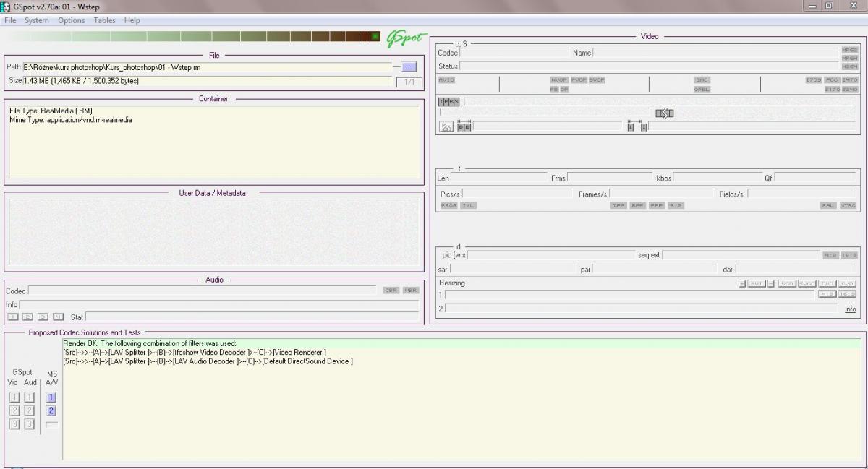868x469 pixels.
Task: Click the Frames/s field
Action: [661, 194]
